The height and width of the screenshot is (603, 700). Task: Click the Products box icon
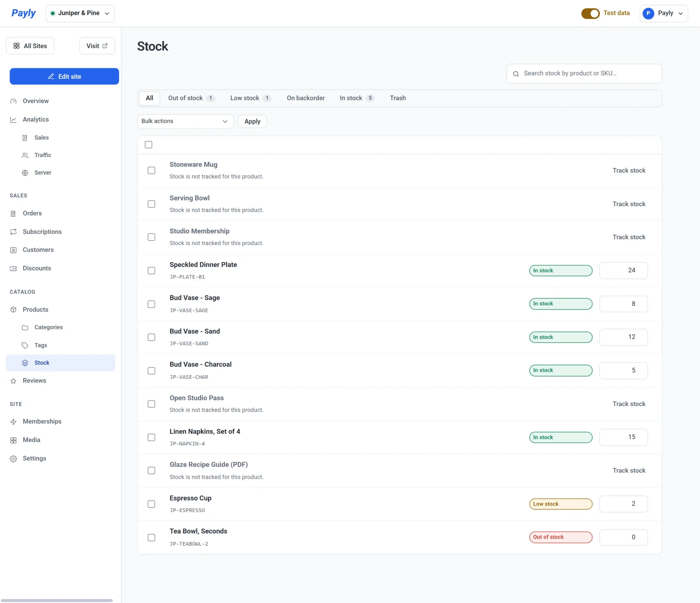tap(14, 310)
